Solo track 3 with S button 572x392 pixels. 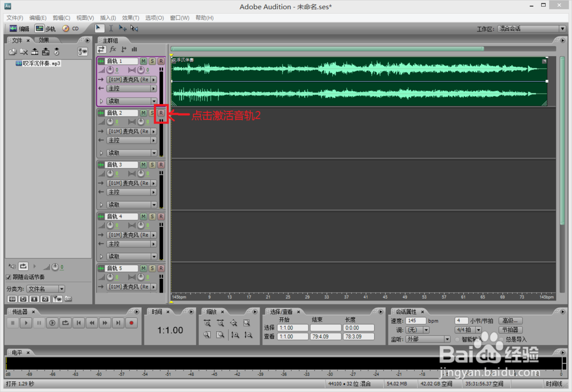152,165
